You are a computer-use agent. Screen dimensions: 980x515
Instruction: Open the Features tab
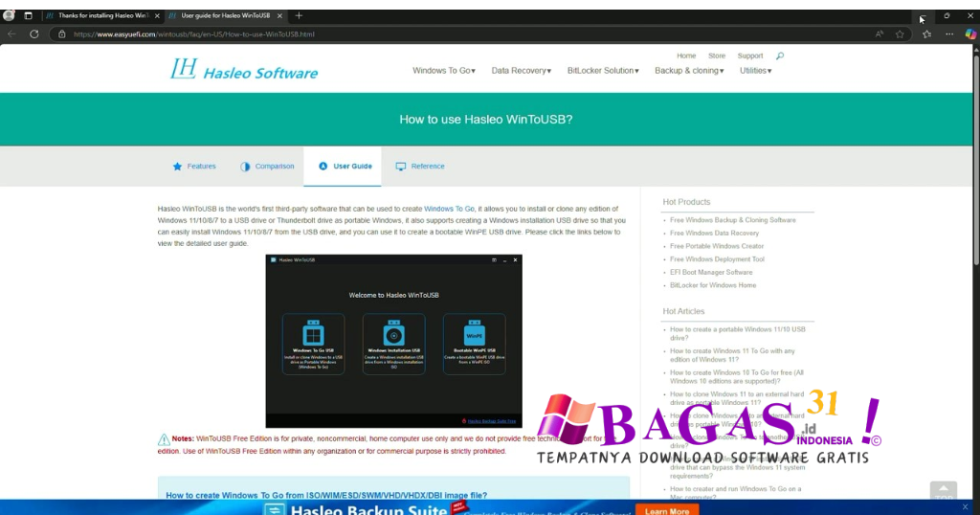pos(194,167)
